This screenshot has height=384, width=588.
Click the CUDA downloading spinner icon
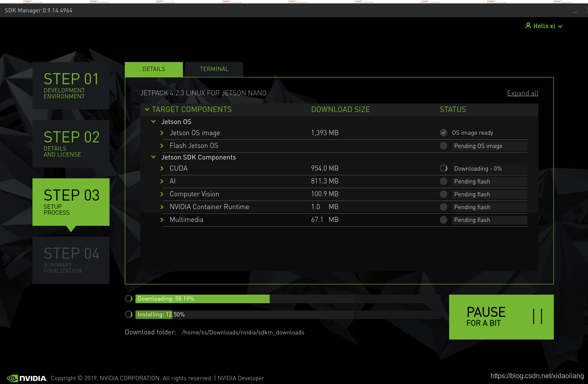pyautogui.click(x=444, y=168)
